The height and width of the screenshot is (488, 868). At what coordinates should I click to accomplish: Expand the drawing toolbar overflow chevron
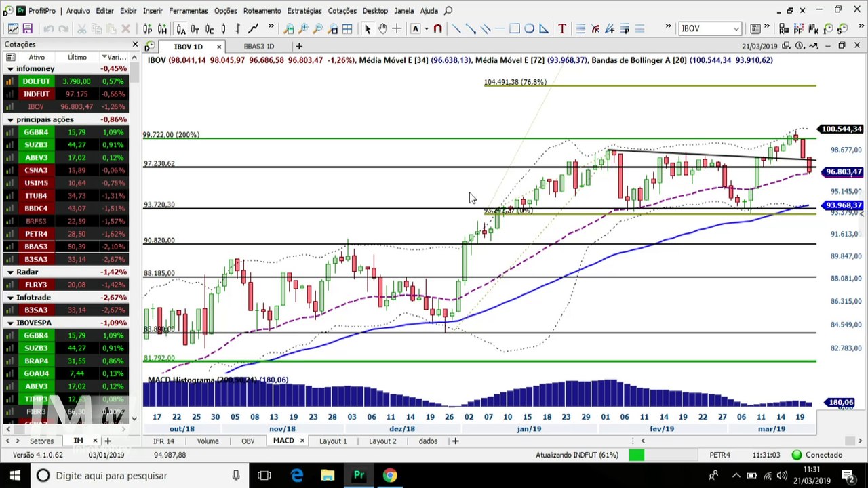coord(668,28)
